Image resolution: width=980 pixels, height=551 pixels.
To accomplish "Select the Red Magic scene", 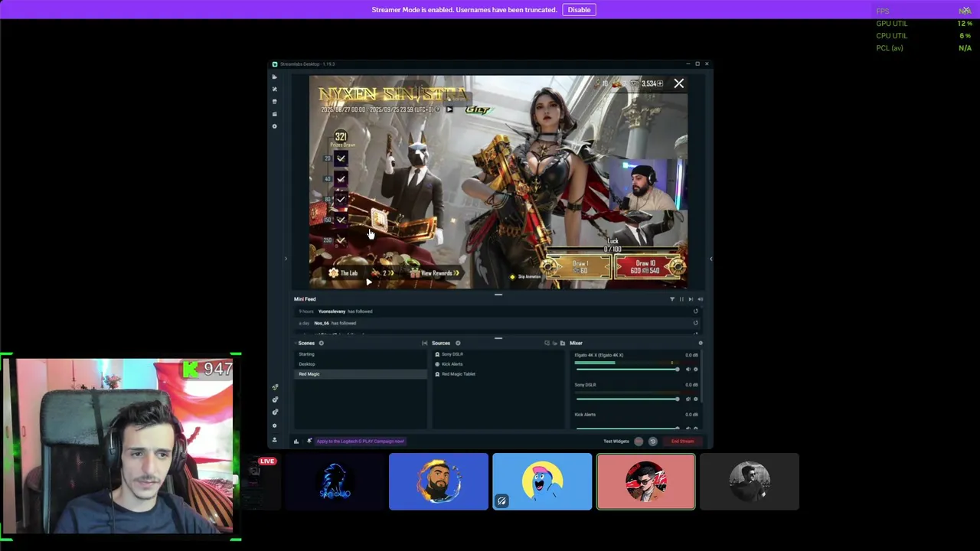I will pyautogui.click(x=361, y=374).
